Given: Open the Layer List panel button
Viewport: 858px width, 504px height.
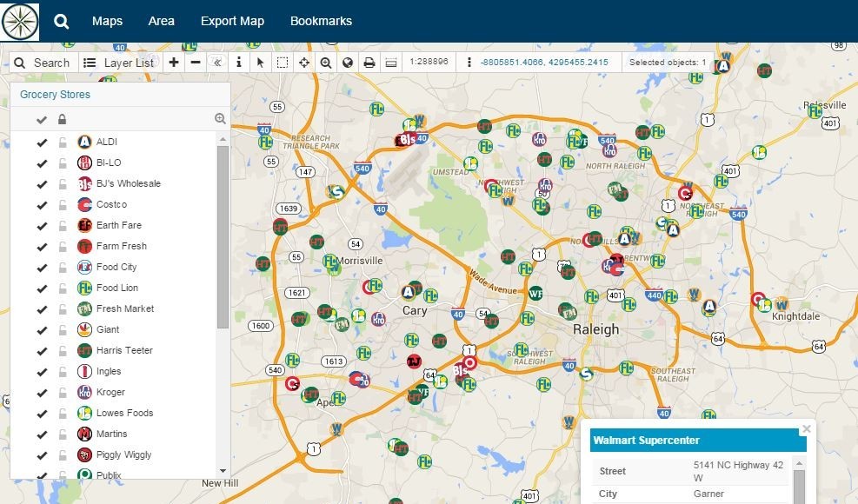Looking at the screenshot, I should tap(119, 63).
